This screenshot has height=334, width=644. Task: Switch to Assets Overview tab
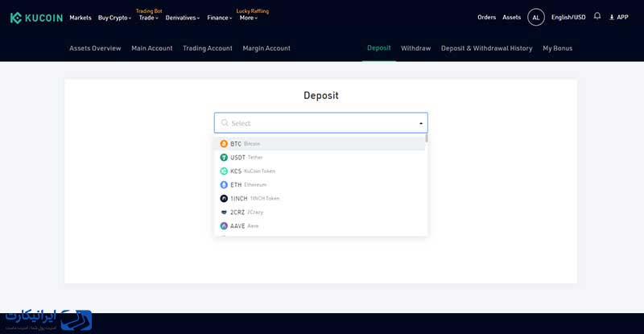pos(95,48)
